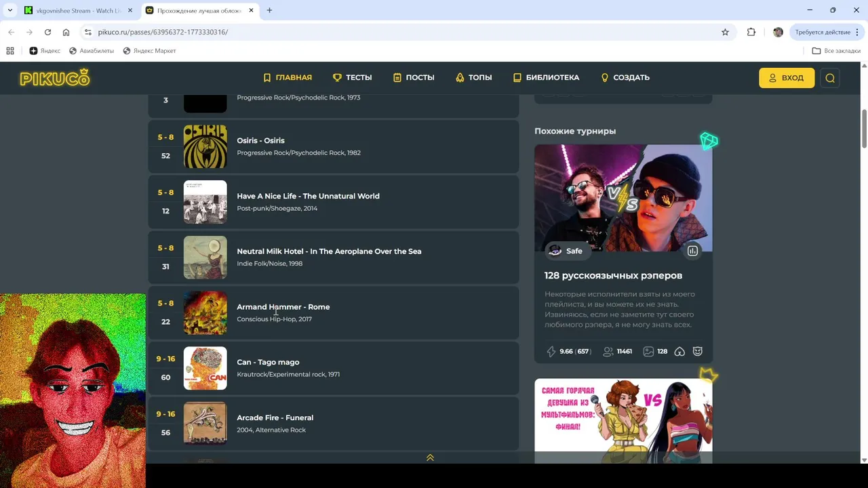
Task: Open the Яндекс Маркет bookmark
Action: tap(149, 51)
